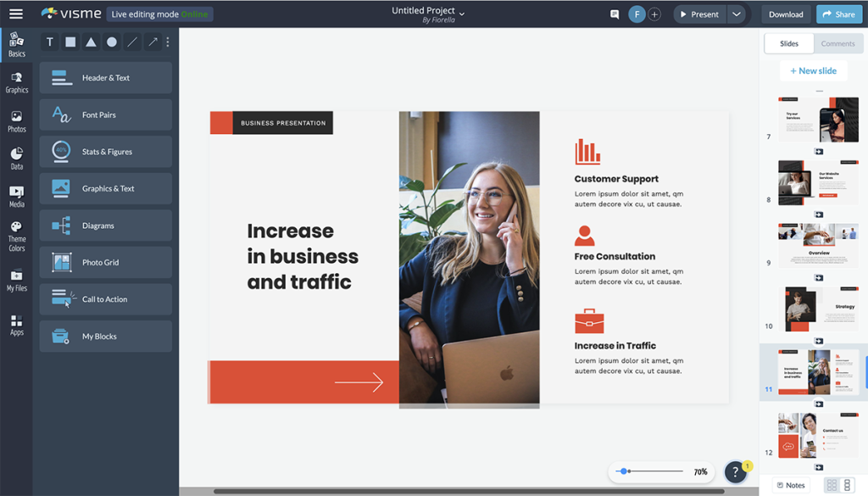Click the New slide button

813,70
